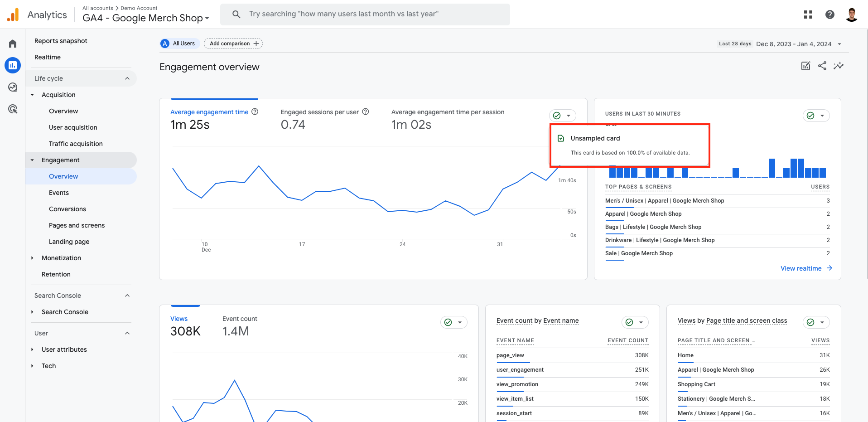Viewport: 868px width, 422px height.
Task: Click Bags | Lifestyle | Google Merch Shop row
Action: pos(718,227)
